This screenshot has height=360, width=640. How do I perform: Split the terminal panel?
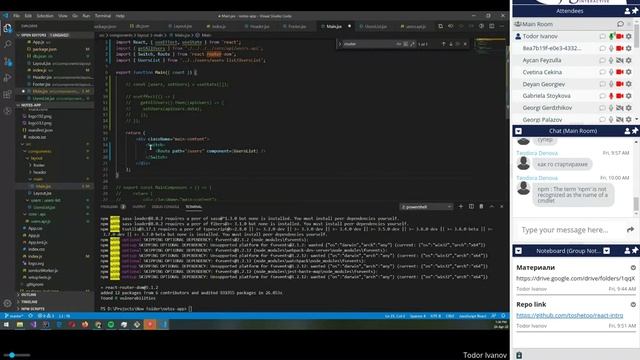click(x=471, y=207)
